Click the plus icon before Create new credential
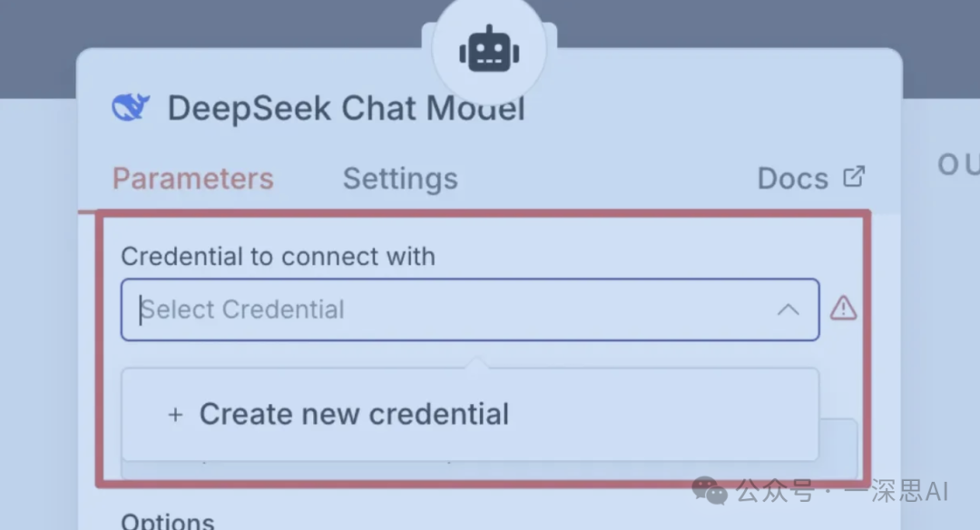Screen dimensions: 980x530 pyautogui.click(x=175, y=415)
